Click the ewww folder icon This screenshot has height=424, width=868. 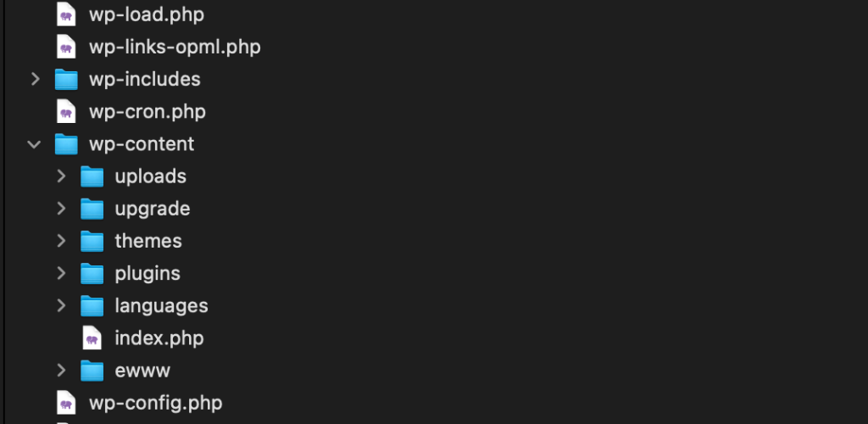(92, 371)
